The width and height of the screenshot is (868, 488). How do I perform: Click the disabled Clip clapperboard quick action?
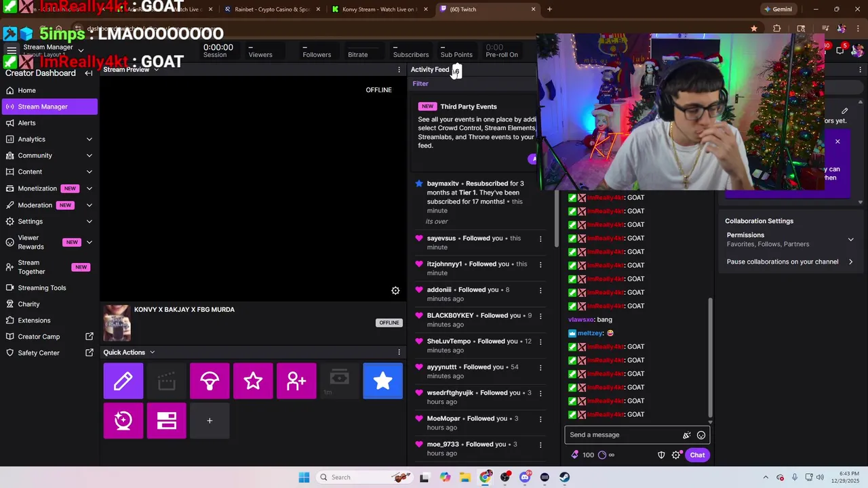166,381
